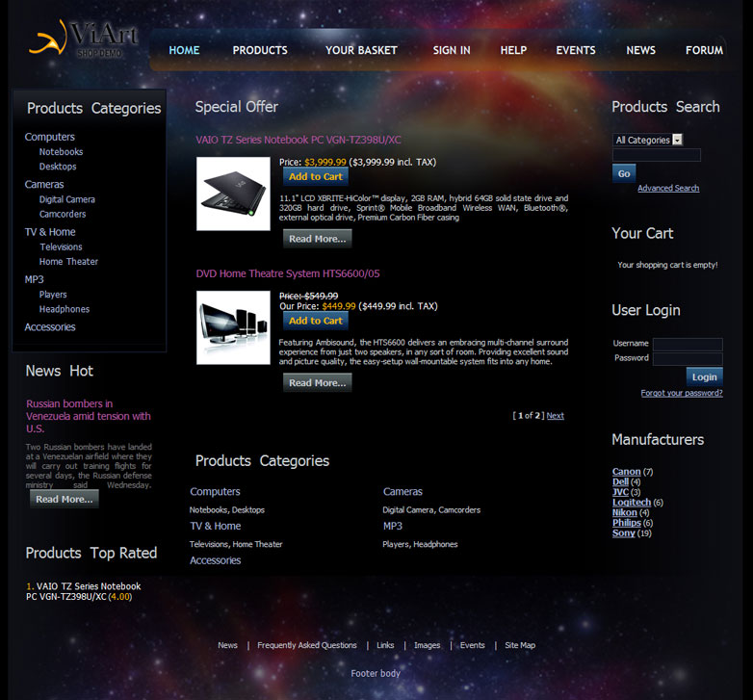Screen dimensions: 753x700
Task: Add DVD Home Theatre System to cart
Action: [316, 321]
